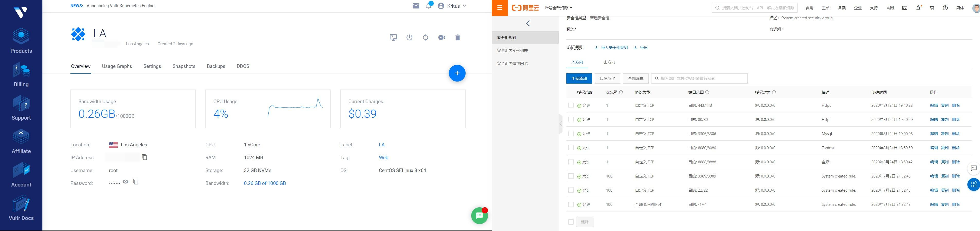Toggle the select-all checkbox beside 删除
980x231 pixels.
[x=571, y=222]
